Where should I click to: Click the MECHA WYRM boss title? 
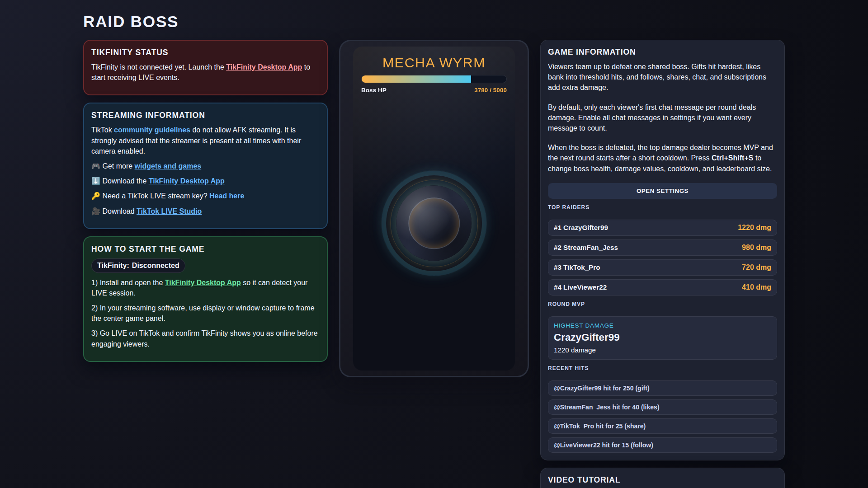[434, 63]
